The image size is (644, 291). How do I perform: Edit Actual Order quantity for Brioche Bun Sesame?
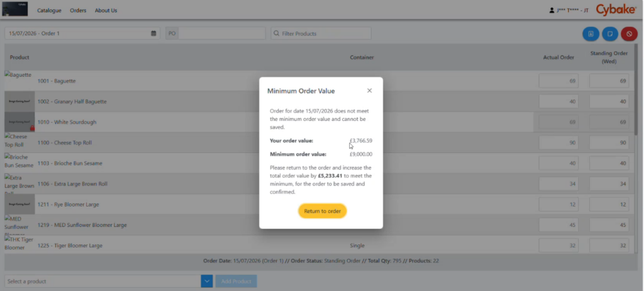[x=558, y=163]
